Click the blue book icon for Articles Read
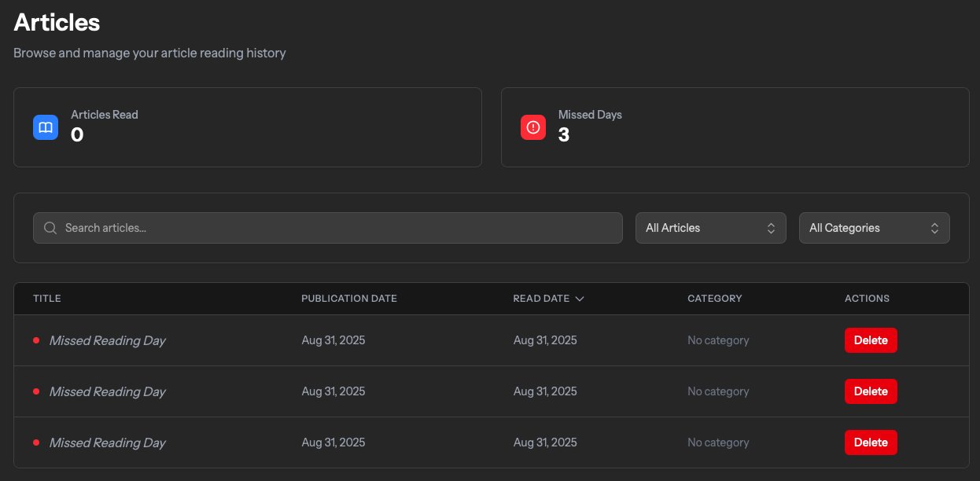980x481 pixels. tap(46, 127)
